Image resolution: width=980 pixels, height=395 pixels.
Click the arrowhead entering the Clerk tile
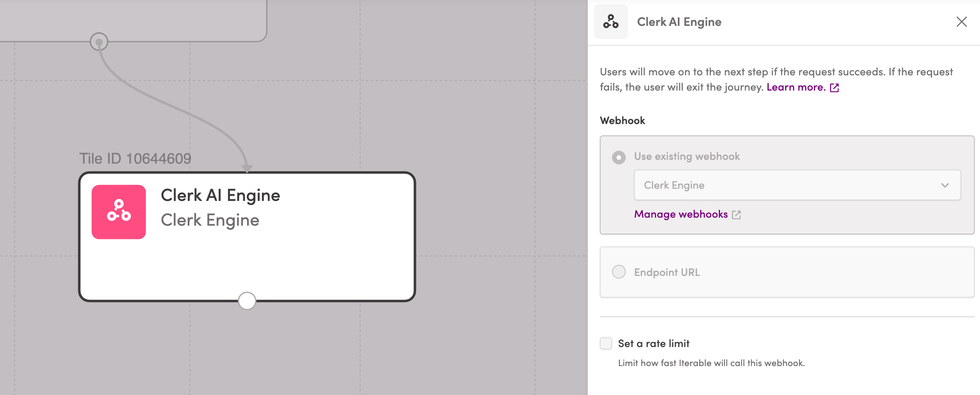[x=247, y=168]
